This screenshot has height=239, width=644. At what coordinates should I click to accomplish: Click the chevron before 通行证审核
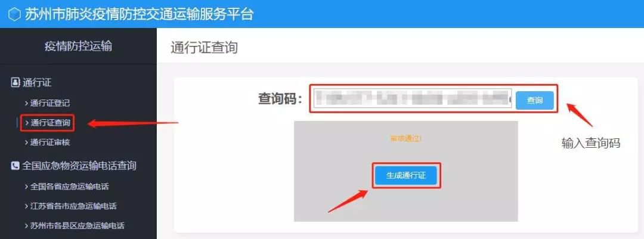click(26, 142)
